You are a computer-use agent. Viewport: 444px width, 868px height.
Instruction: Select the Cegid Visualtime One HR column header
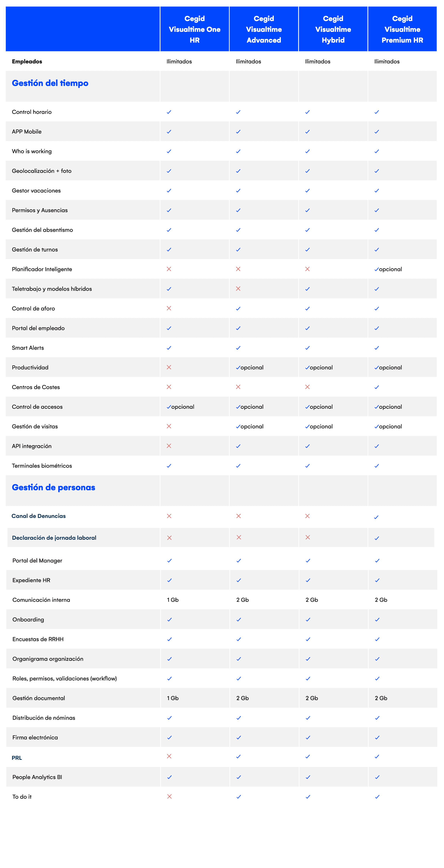pos(195,29)
